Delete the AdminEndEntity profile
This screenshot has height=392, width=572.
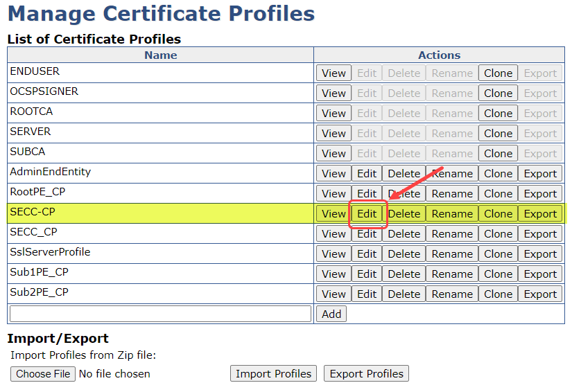tap(404, 174)
